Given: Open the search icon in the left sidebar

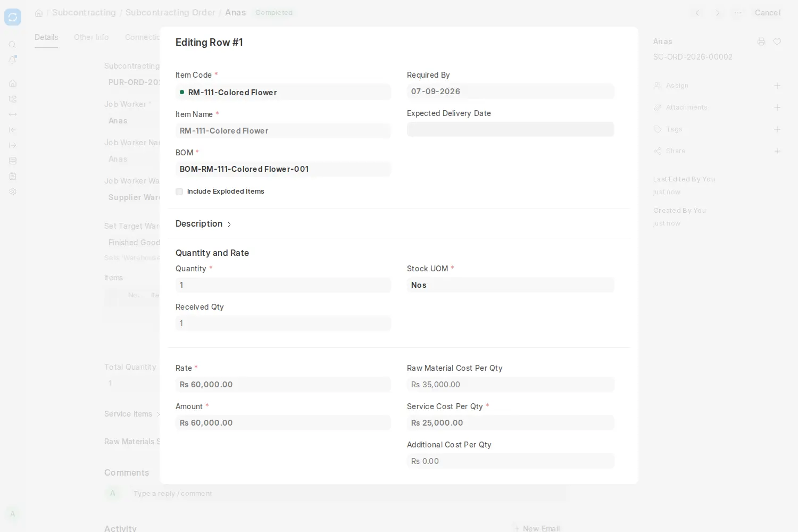Looking at the screenshot, I should 13,45.
